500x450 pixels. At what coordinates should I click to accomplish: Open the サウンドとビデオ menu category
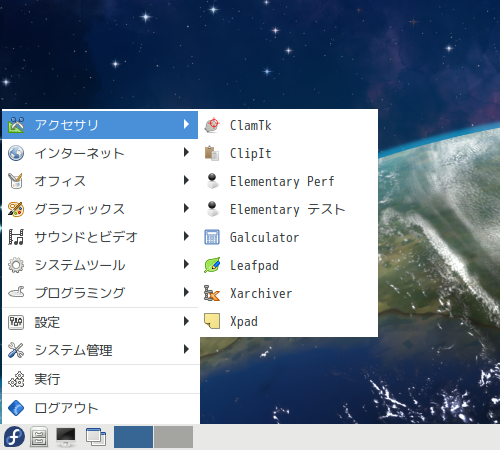100,237
